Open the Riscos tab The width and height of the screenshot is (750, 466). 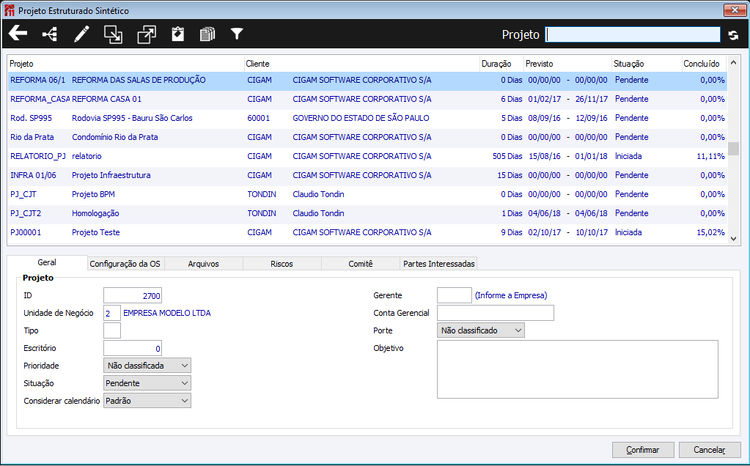pos(282,264)
